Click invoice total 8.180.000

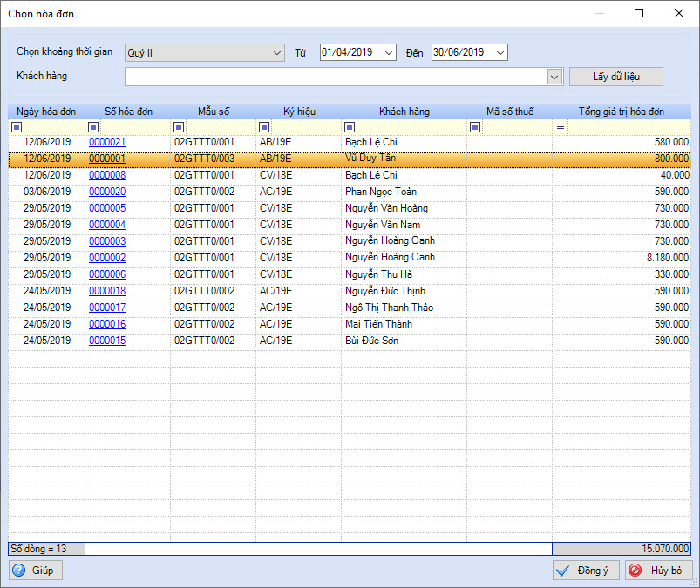point(668,258)
